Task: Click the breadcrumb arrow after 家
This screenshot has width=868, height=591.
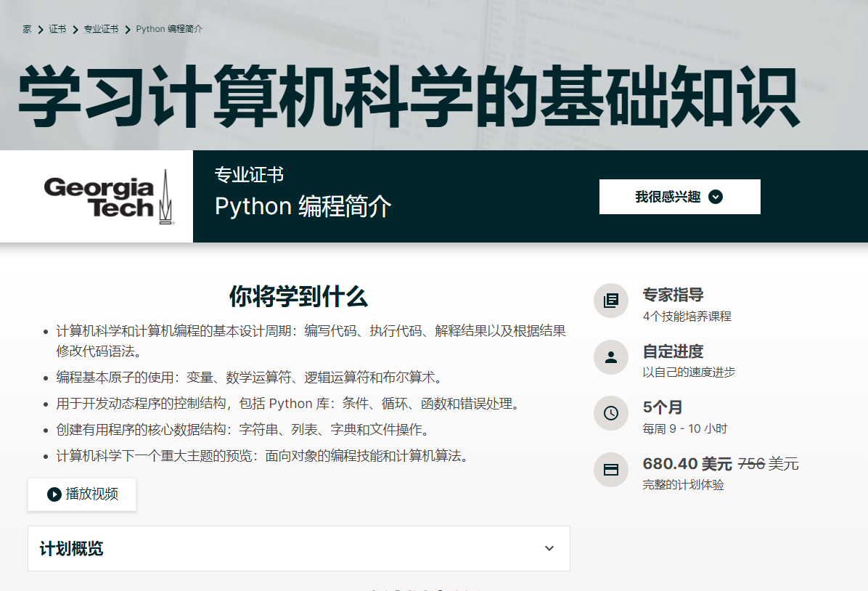Action: coord(41,30)
